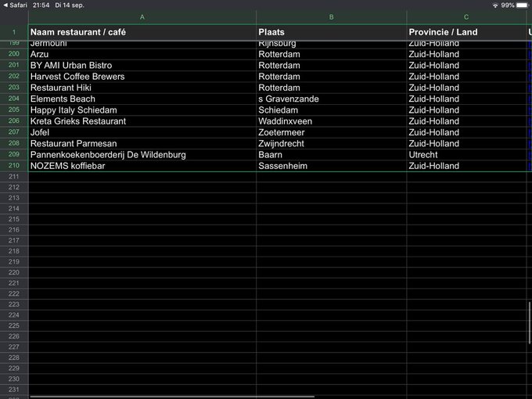Click the 'Utrecht' province cell

pos(466,155)
